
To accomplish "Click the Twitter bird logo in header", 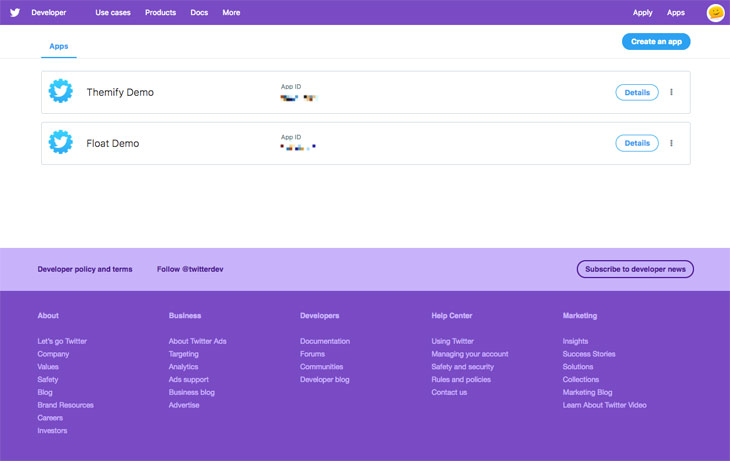I will (x=15, y=13).
